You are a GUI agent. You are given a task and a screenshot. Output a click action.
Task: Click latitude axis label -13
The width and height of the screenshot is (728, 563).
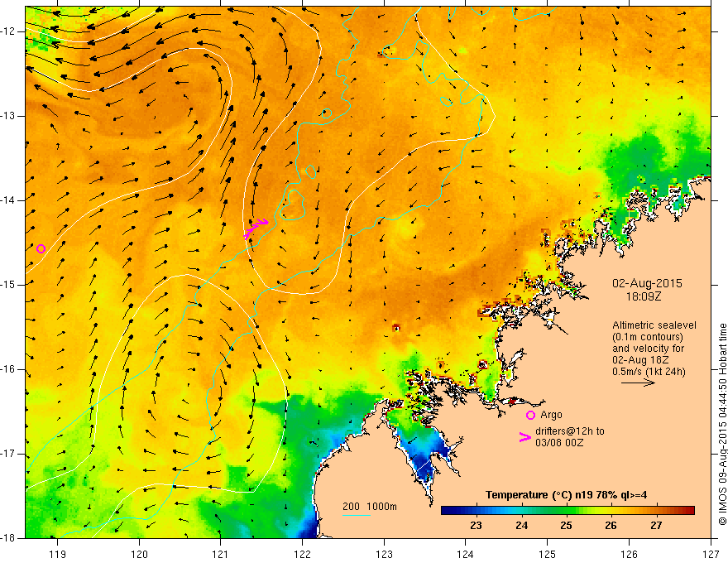pos(8,116)
